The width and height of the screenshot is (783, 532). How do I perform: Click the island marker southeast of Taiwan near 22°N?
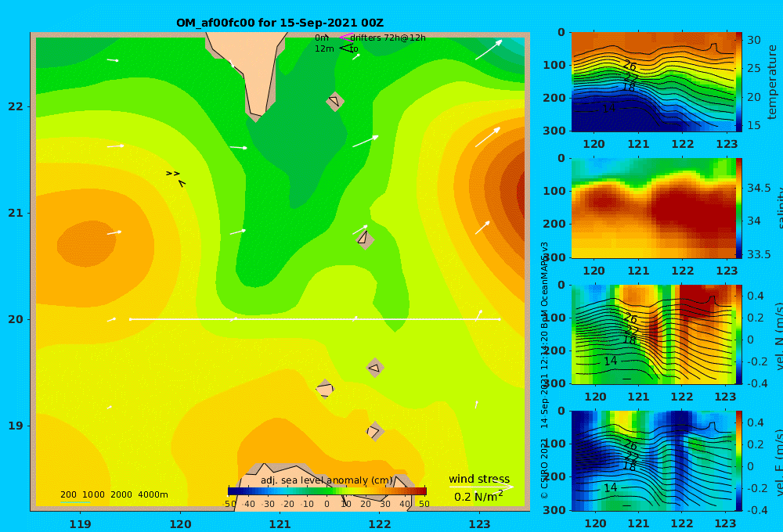[335, 101]
